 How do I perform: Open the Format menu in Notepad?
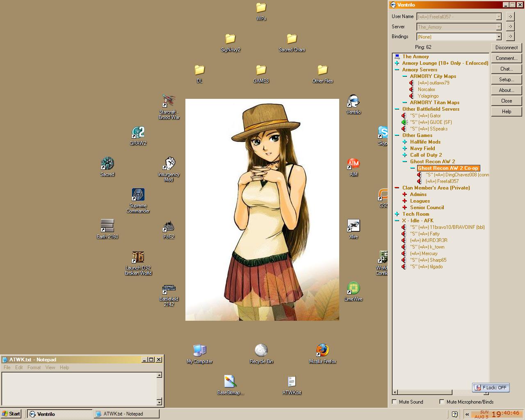click(x=34, y=367)
